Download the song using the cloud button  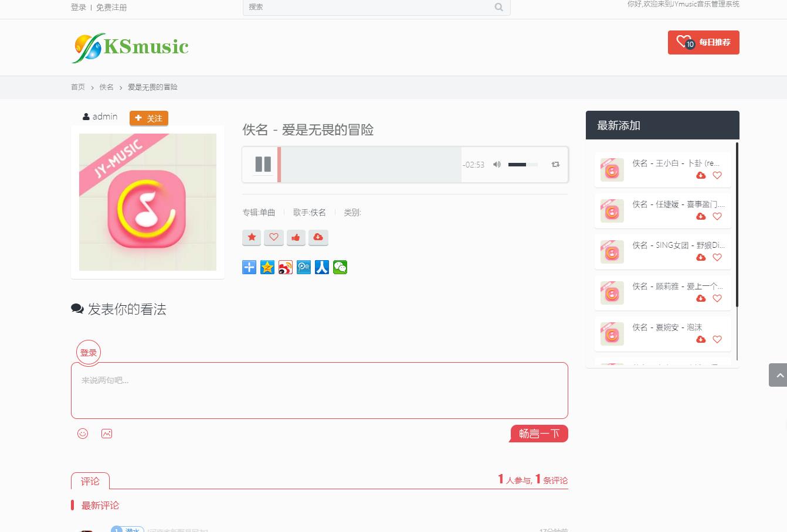pyautogui.click(x=318, y=237)
